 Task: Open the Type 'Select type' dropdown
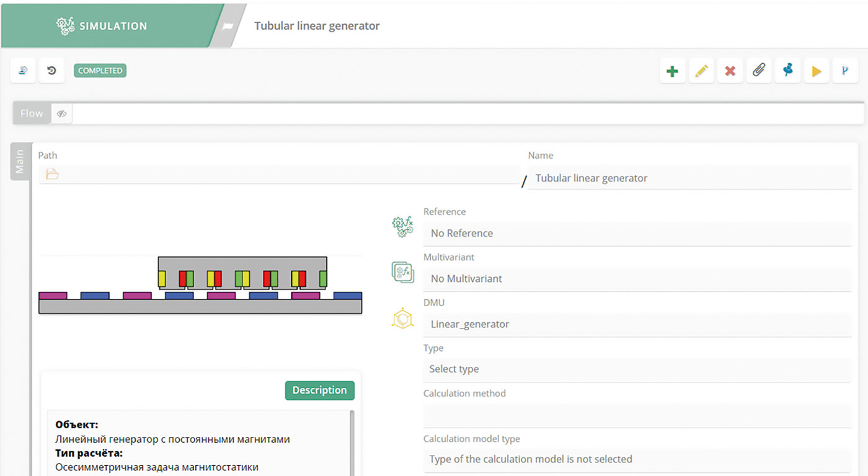coord(637,369)
